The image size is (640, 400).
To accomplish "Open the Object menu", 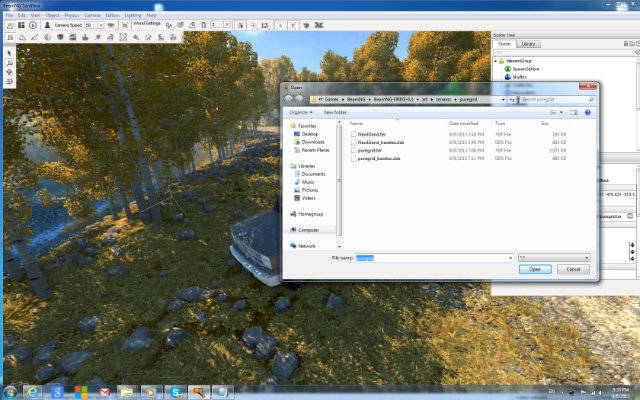I will click(52, 15).
